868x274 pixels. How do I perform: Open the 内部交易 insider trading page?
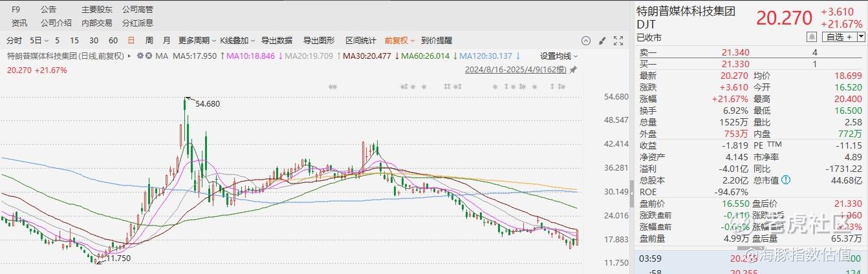pos(96,23)
